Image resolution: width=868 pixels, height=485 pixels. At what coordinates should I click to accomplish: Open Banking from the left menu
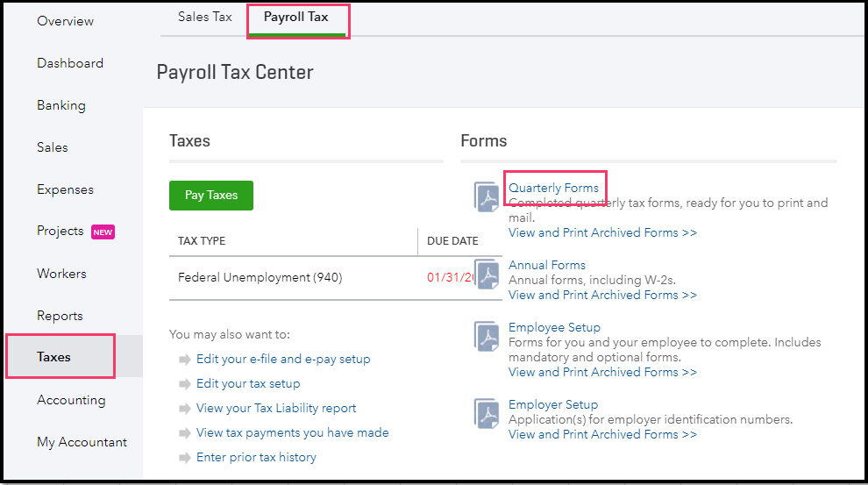coord(61,105)
